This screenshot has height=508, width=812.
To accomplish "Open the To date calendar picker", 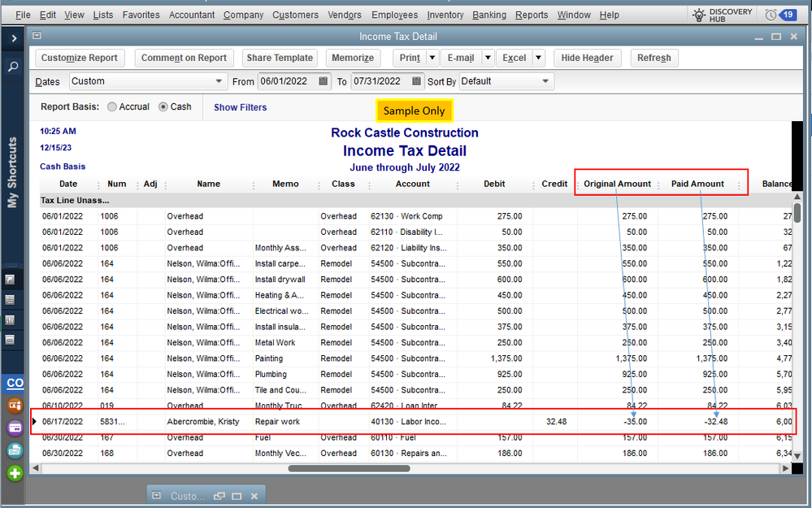I will pyautogui.click(x=417, y=81).
